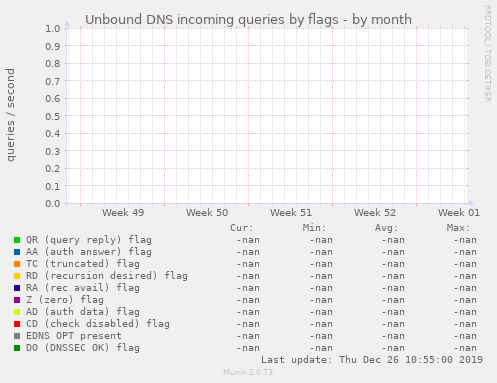Click the CD check disabled red swatch
The image size is (497, 383).
[17, 324]
